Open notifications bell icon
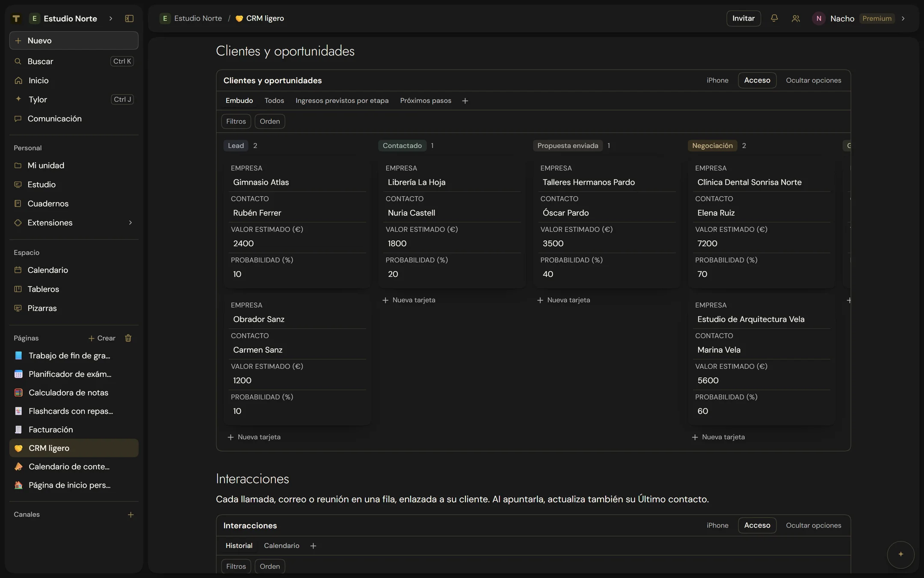The width and height of the screenshot is (924, 578). tap(774, 18)
